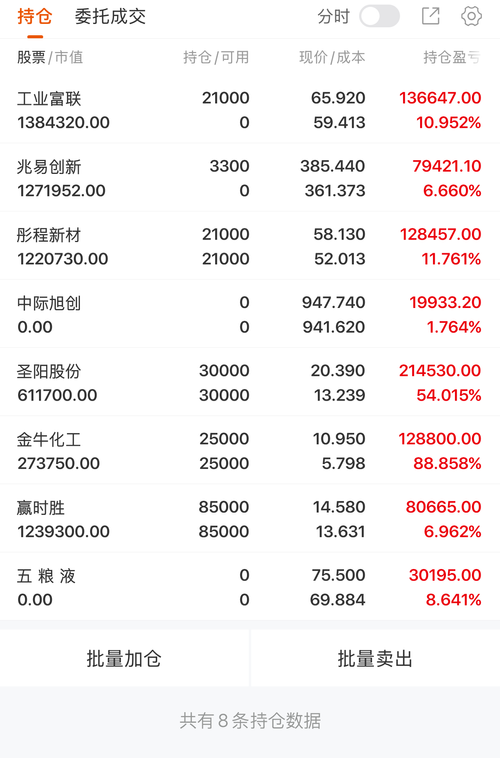
Task: Tap the 共有8条持仓数据 footer text
Action: (x=250, y=720)
